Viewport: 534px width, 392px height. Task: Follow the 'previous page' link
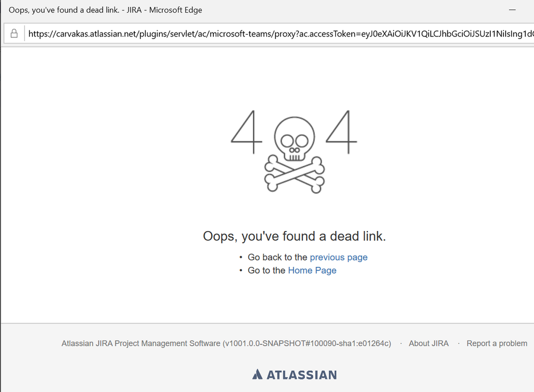[x=338, y=257]
